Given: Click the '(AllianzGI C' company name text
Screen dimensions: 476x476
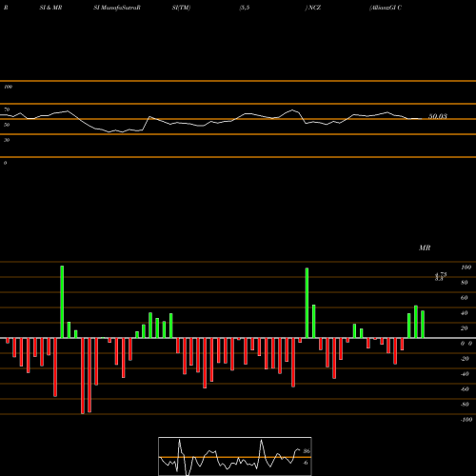Looking at the screenshot, I should (386, 8).
